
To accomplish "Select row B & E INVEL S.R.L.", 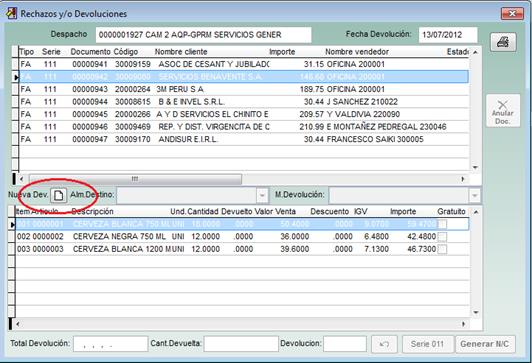I will (244, 102).
